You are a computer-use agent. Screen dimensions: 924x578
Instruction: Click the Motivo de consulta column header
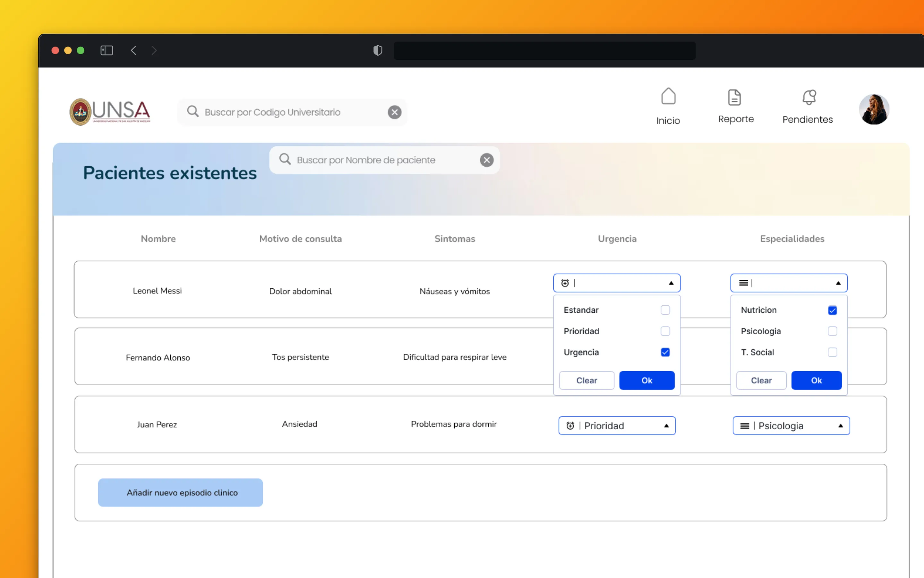[x=301, y=239]
